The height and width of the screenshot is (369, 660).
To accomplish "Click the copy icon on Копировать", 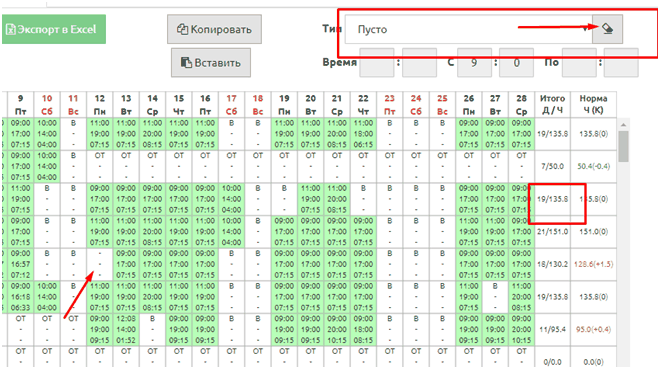I will click(x=182, y=29).
